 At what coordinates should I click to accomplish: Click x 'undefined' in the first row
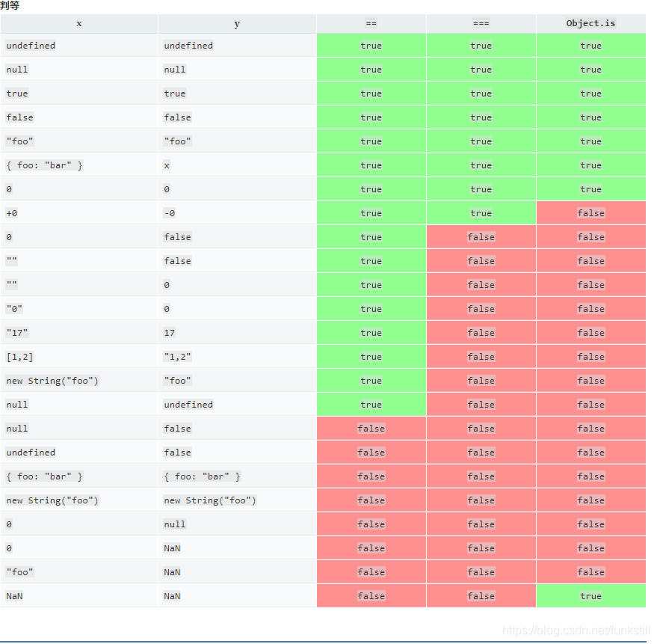(31, 46)
